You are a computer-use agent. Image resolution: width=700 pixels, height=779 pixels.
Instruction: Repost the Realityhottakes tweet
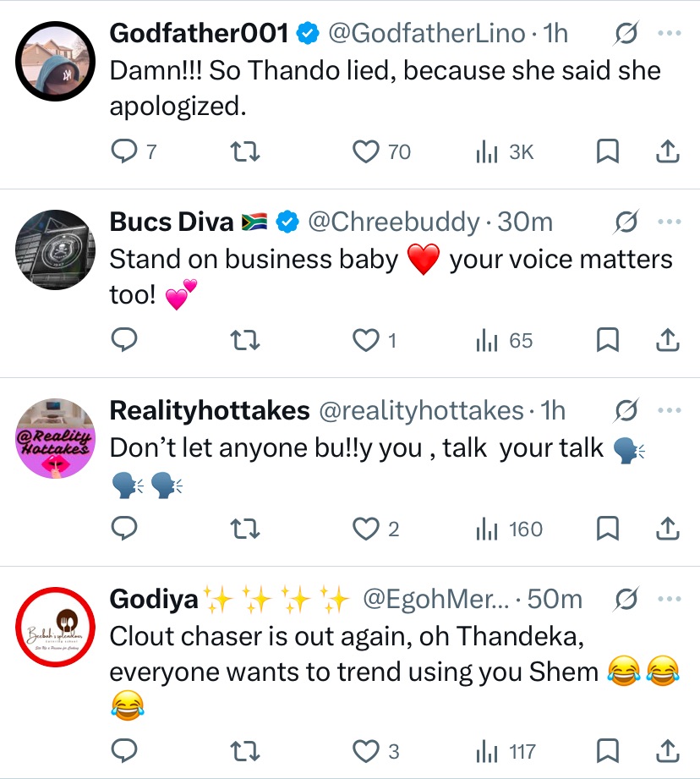click(245, 529)
